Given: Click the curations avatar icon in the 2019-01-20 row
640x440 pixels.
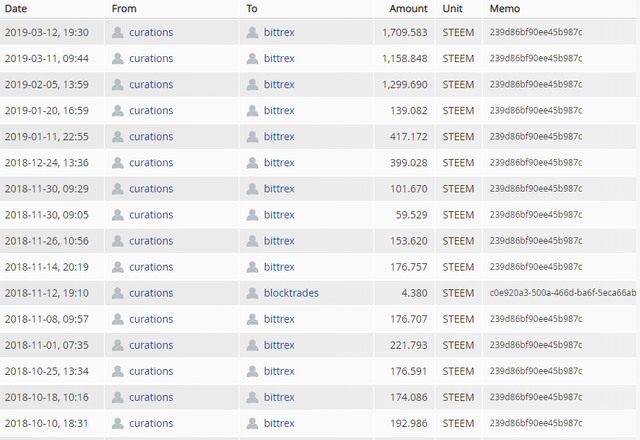Looking at the screenshot, I should [x=118, y=111].
